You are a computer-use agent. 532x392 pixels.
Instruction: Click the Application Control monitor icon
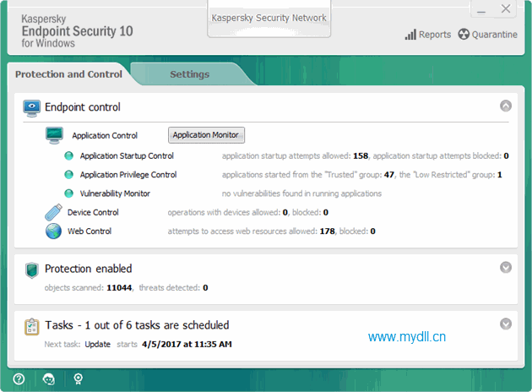pyautogui.click(x=54, y=135)
